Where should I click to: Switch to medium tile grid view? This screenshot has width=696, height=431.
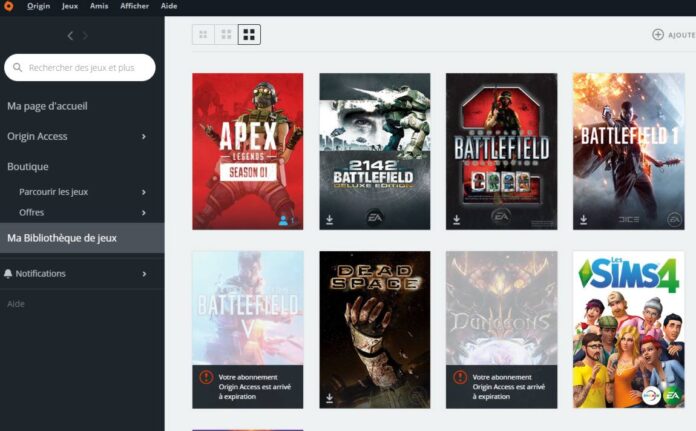click(226, 35)
